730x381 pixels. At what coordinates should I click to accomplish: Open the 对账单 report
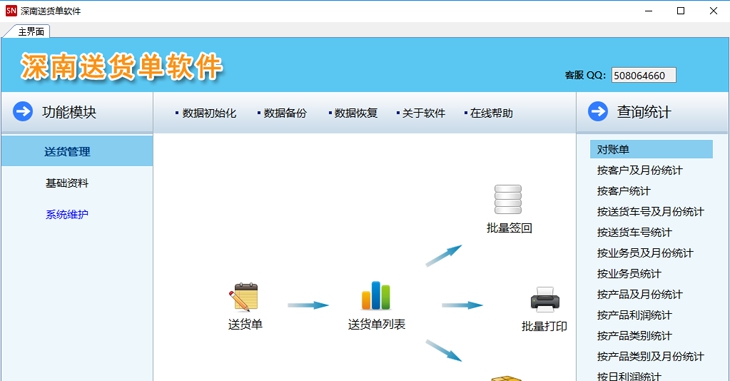pyautogui.click(x=651, y=150)
